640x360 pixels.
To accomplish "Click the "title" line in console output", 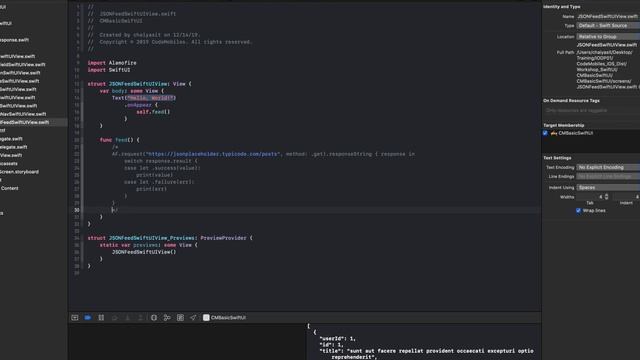I will (x=426, y=351).
